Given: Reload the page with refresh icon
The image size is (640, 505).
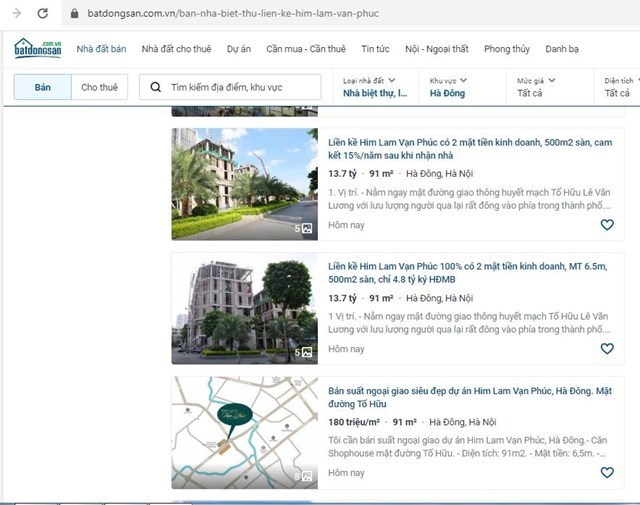Looking at the screenshot, I should pos(42,13).
